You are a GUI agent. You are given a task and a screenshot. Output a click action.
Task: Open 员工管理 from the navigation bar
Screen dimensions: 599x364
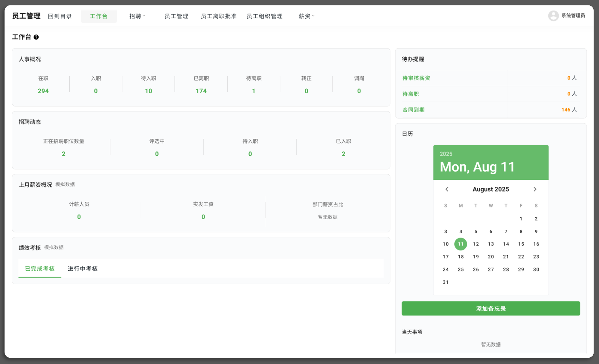[176, 16]
